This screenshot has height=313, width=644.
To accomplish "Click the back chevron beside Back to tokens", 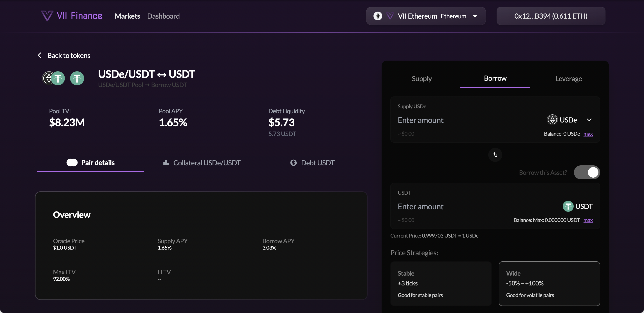I will [39, 55].
